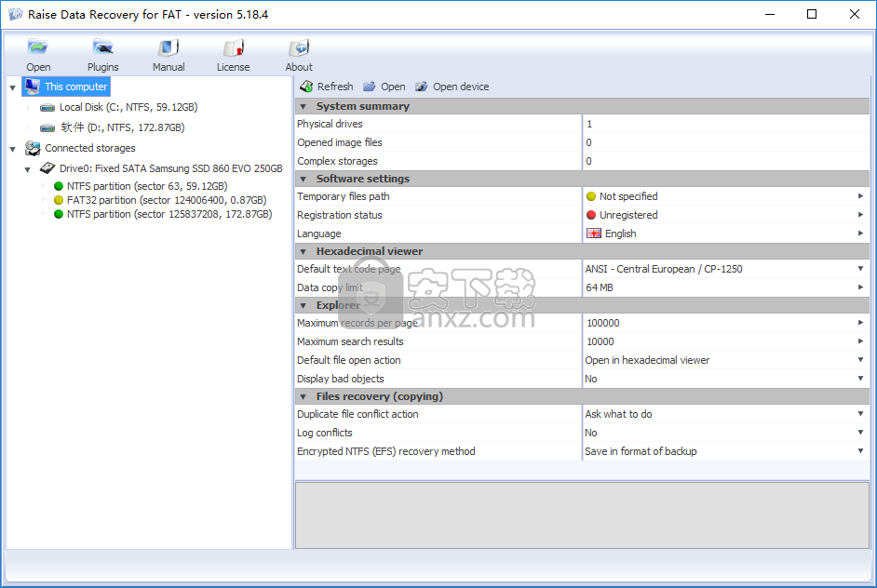877x588 pixels.
Task: Click arrow for Temporary files path
Action: (860, 196)
